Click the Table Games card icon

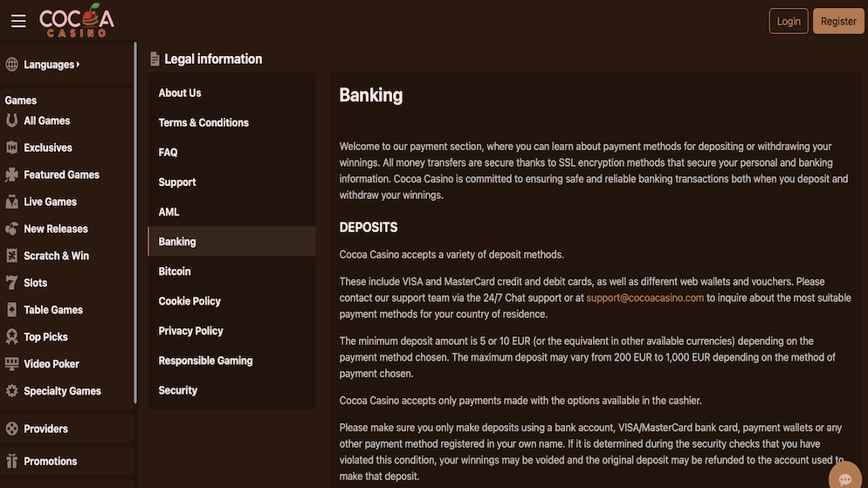(12, 310)
